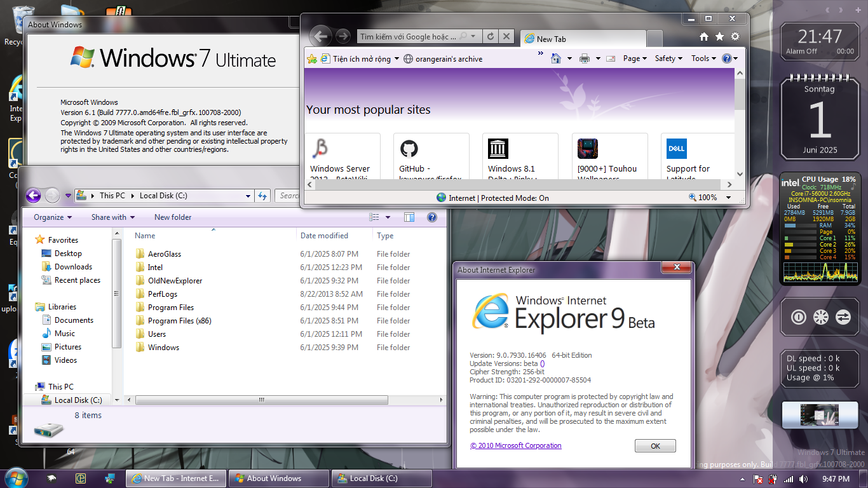Open IE Tools gear icon
Image resolution: width=868 pixels, height=488 pixels.
(735, 37)
